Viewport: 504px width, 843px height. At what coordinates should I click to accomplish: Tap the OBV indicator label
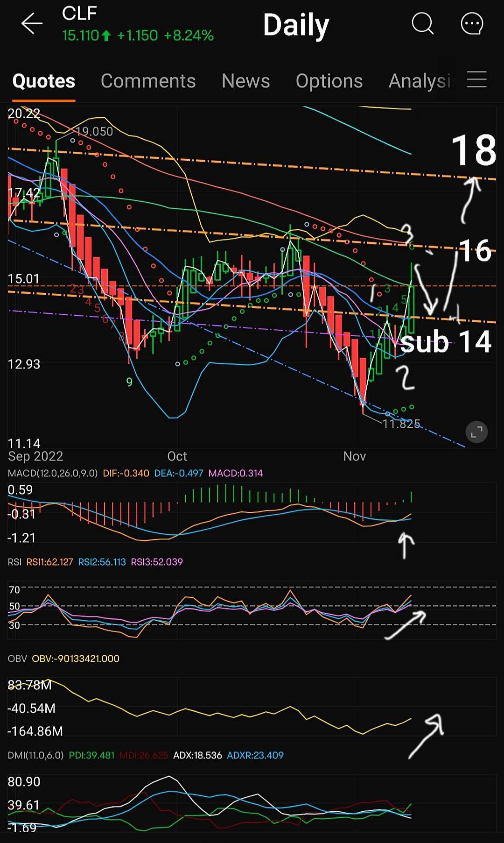pyautogui.click(x=17, y=659)
